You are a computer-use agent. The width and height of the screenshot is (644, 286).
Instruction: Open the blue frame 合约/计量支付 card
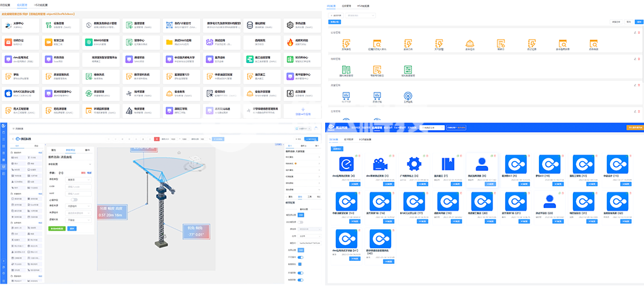click(x=181, y=25)
